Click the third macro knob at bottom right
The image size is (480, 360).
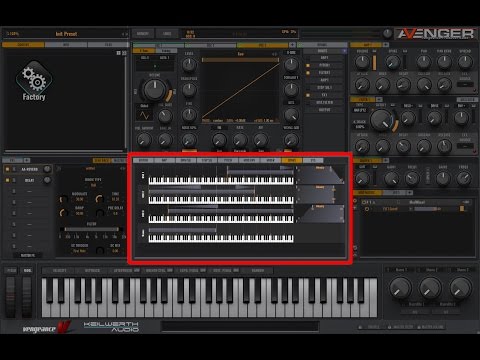460,288
